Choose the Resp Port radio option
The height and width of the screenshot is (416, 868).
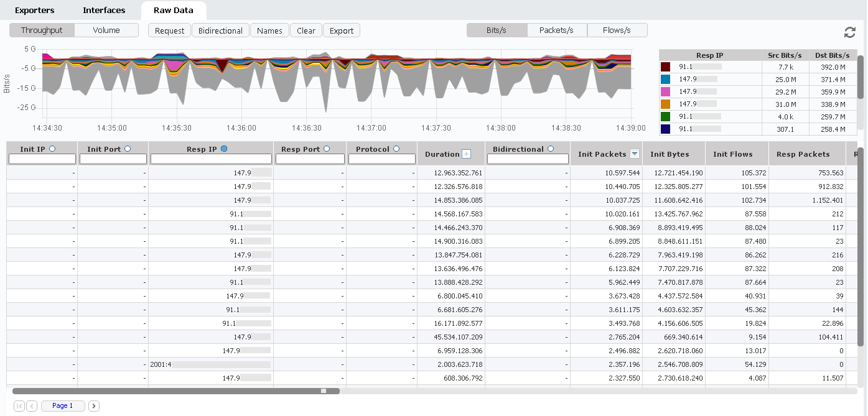tap(327, 149)
